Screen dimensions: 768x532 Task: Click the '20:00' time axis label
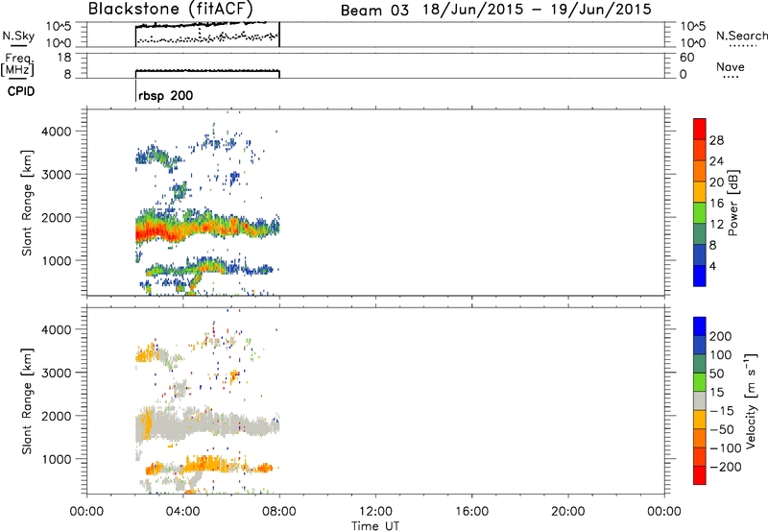point(568,512)
